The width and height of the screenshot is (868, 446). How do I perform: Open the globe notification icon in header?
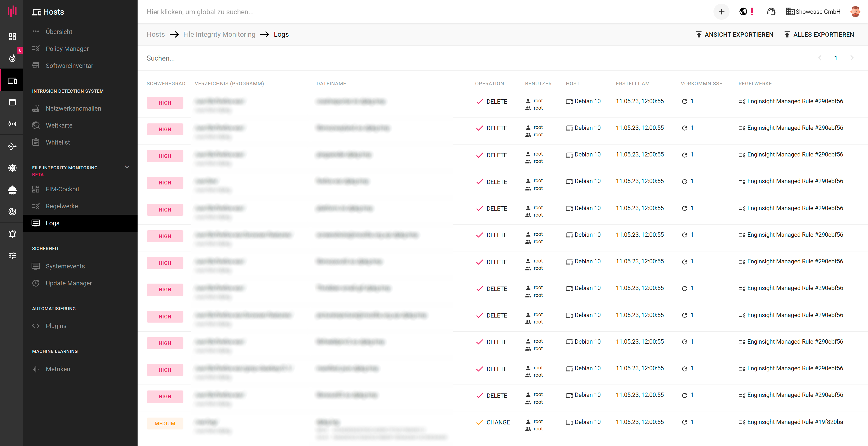coord(743,12)
